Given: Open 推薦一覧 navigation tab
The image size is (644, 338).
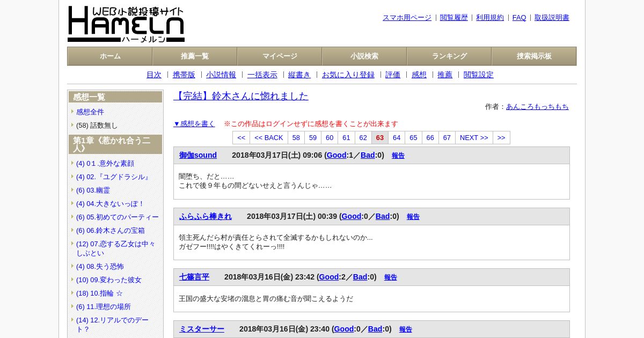Looking at the screenshot, I should click(x=195, y=56).
